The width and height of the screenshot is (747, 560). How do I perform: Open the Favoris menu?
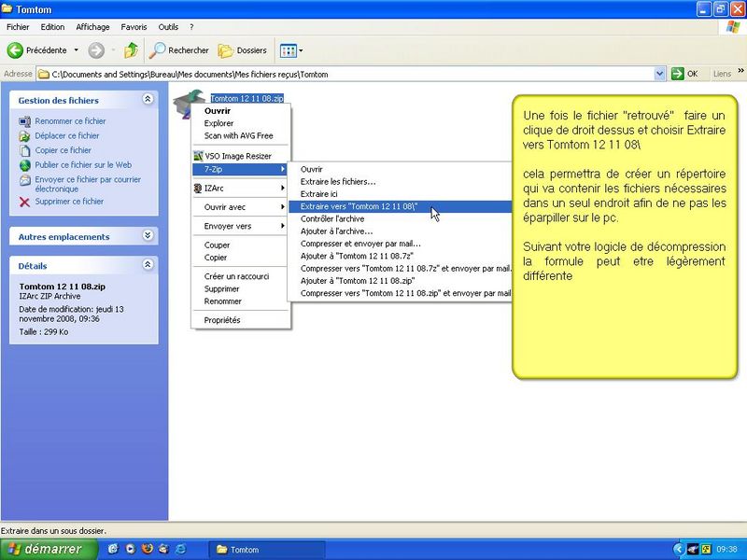(x=134, y=27)
